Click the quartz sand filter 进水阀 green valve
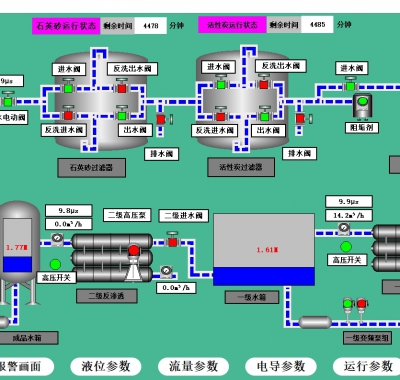This screenshot has height=380, width=400. [x=68, y=86]
